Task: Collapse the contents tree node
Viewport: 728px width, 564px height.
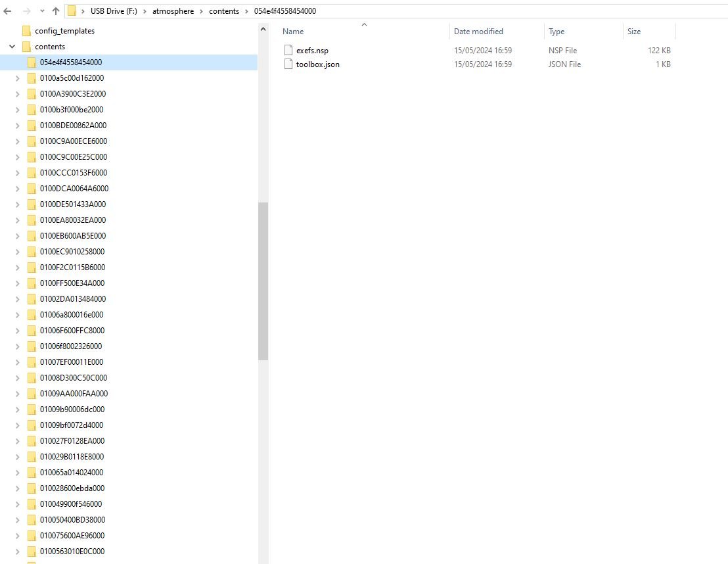Action: pos(12,47)
